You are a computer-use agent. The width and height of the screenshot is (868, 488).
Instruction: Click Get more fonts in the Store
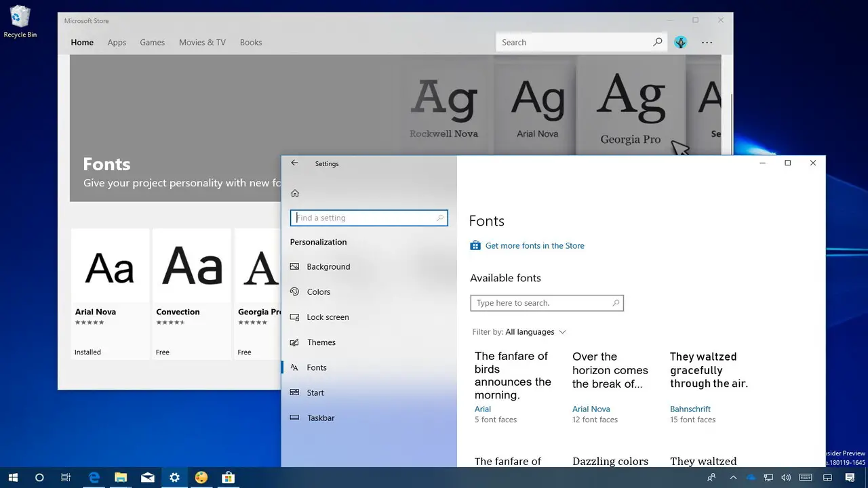(534, 246)
